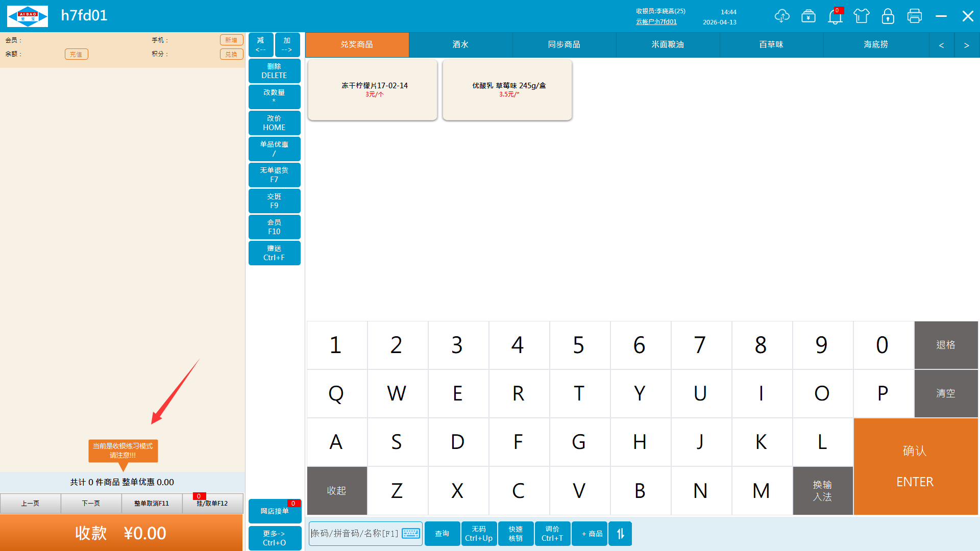Viewport: 980px width, 551px height.
Task: Lock the screen with padlock icon
Action: [x=888, y=16]
